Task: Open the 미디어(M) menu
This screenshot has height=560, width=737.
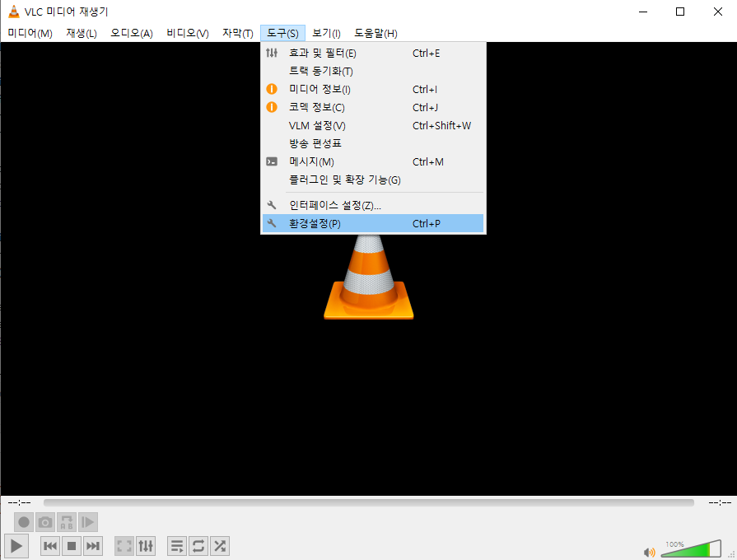Action: (x=30, y=34)
